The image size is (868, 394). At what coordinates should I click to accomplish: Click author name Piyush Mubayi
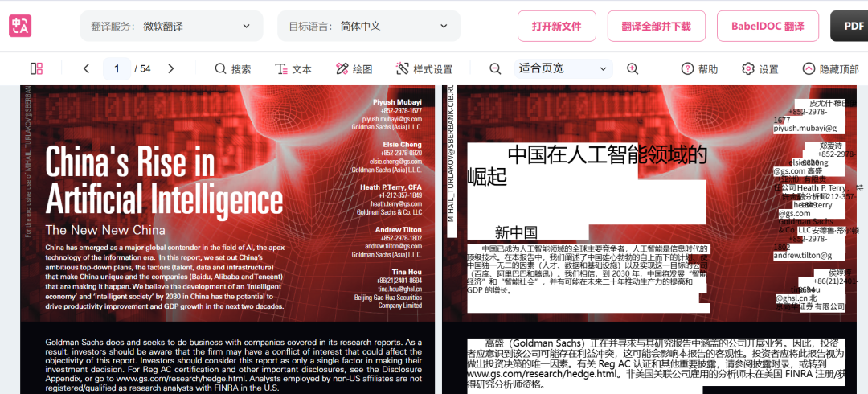pos(398,102)
